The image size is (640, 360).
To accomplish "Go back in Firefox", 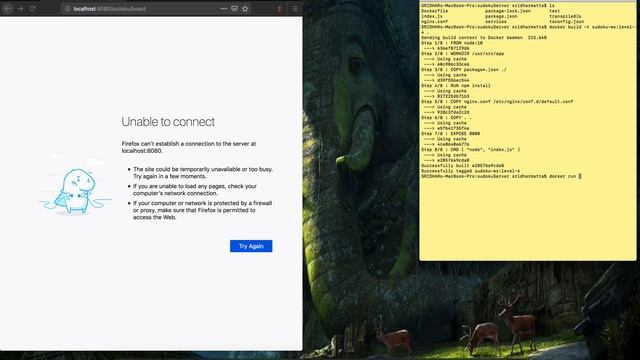I will click(8, 8).
